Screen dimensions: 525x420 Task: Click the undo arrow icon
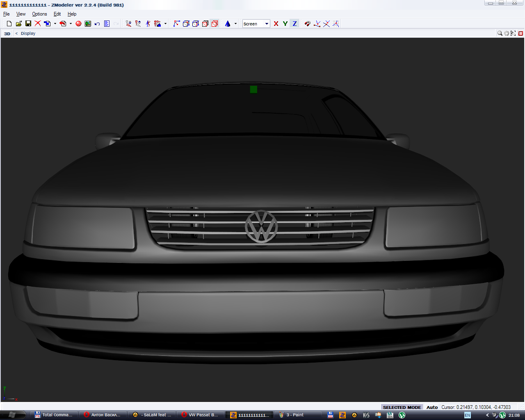97,24
